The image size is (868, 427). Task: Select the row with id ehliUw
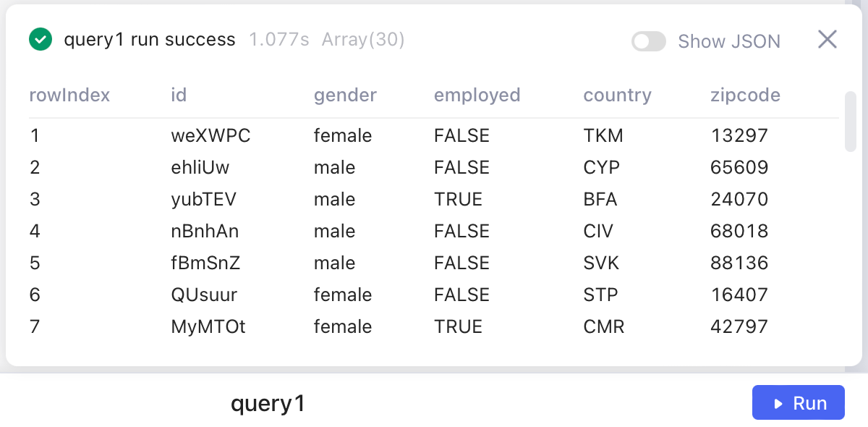click(200, 167)
